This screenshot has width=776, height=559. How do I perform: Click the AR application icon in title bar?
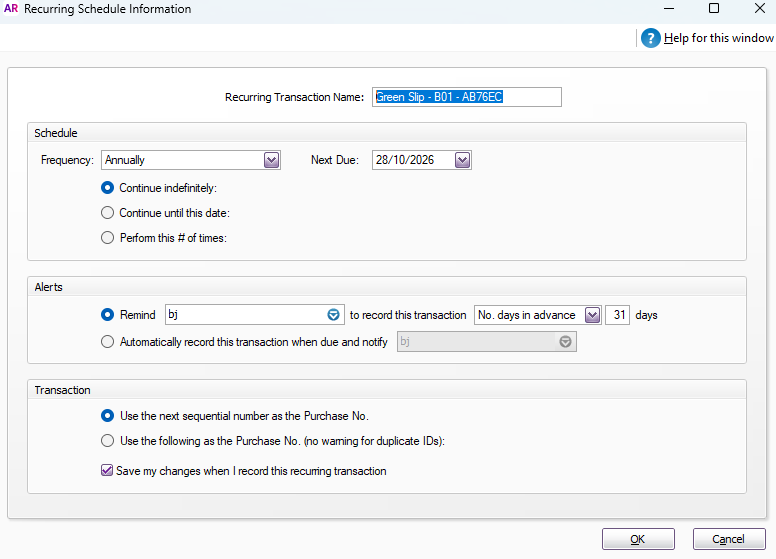coord(11,9)
